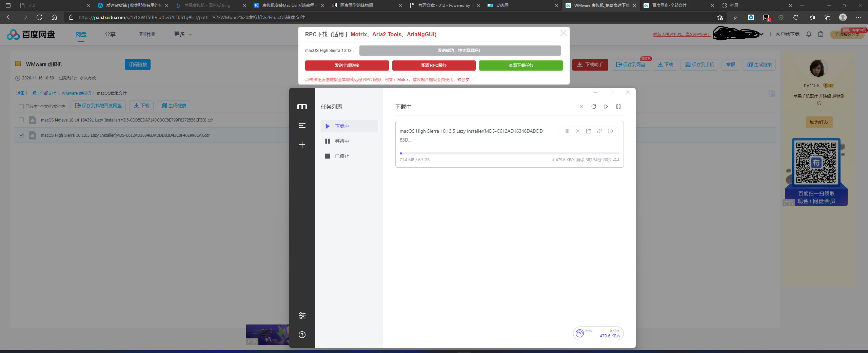Open Motrix help question mark icon
The image size is (868, 353).
pyautogui.click(x=302, y=335)
